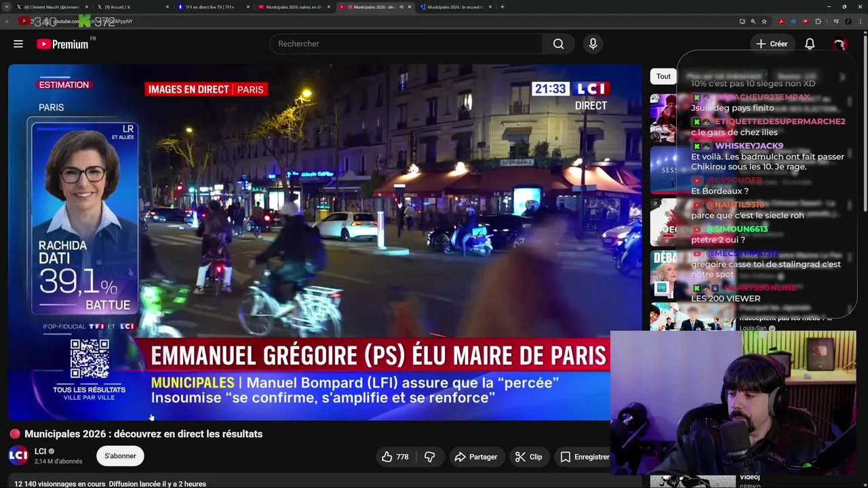Open LCI channel name link

(40, 451)
